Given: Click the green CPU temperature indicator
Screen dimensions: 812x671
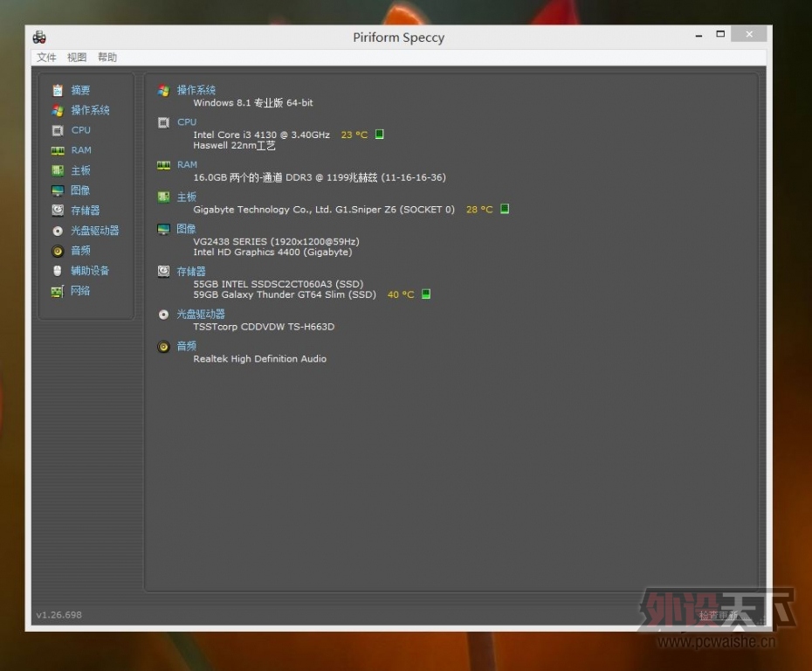Looking at the screenshot, I should (x=379, y=135).
